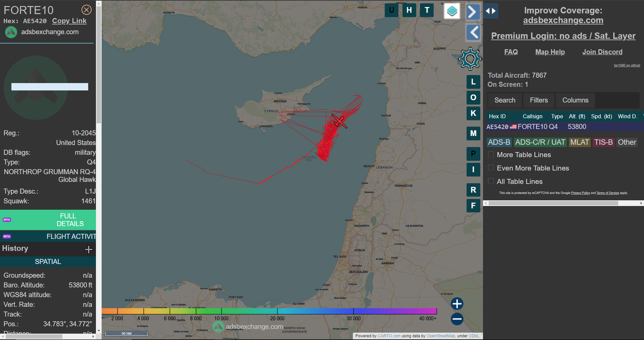Image resolution: width=644 pixels, height=340 pixels.
Task: Open the Columns tab
Action: [575, 100]
